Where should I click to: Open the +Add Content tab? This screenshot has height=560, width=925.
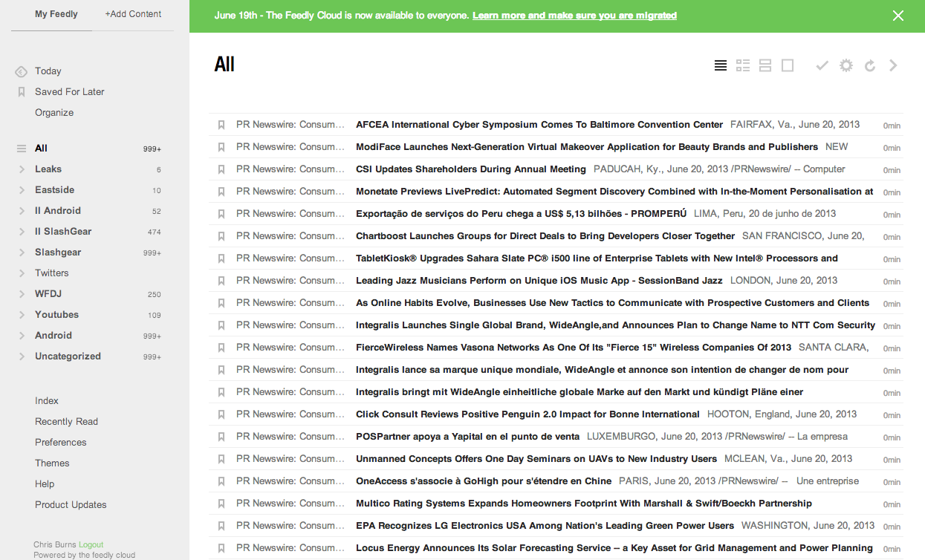133,13
